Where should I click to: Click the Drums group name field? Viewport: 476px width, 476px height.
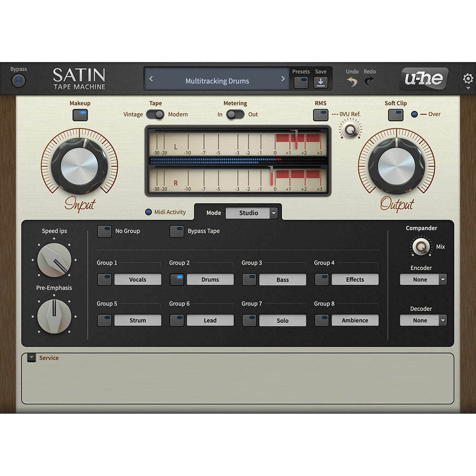pyautogui.click(x=210, y=279)
